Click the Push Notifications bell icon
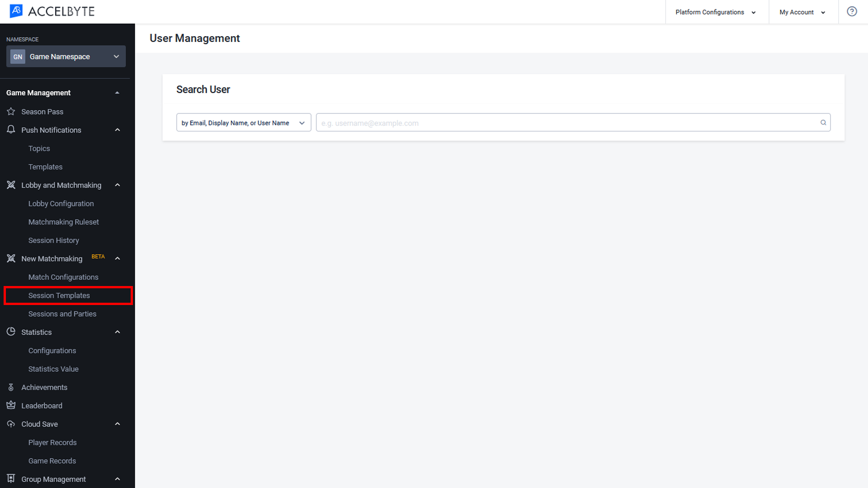 [11, 130]
